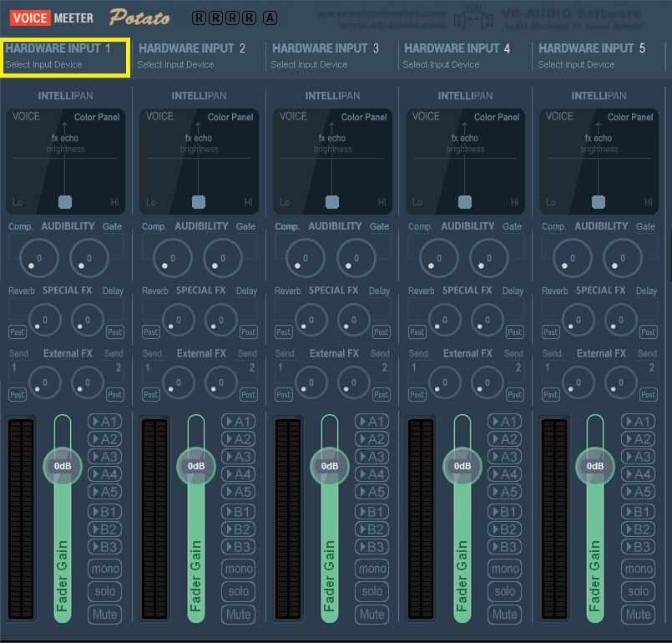Click Gate knob on Hardware Input 5
The height and width of the screenshot is (643, 672).
coord(622,258)
